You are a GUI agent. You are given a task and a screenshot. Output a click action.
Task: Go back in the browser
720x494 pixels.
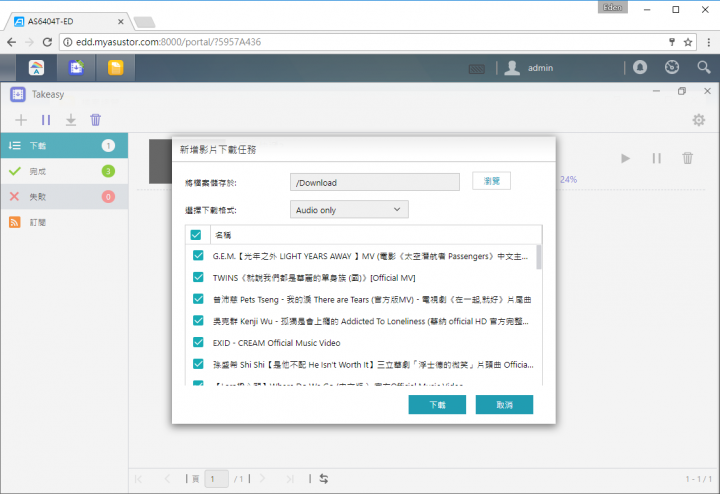(11, 42)
